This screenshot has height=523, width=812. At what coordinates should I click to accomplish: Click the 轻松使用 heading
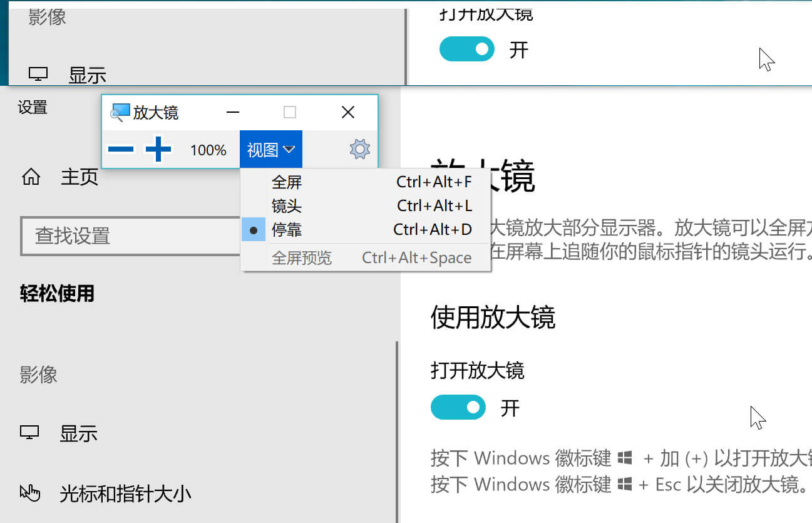[x=57, y=293]
